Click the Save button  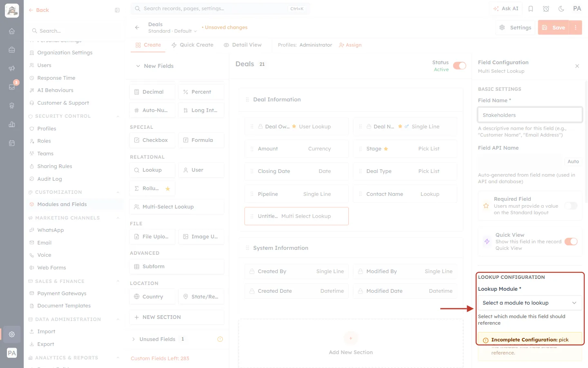coord(554,27)
